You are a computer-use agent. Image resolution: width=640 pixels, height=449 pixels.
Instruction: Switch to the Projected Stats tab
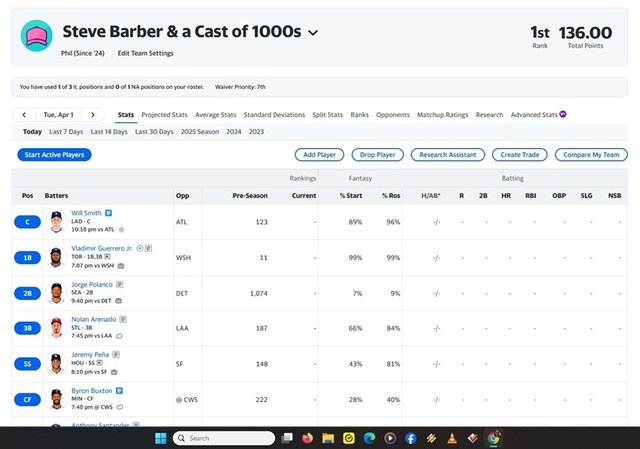(x=164, y=115)
